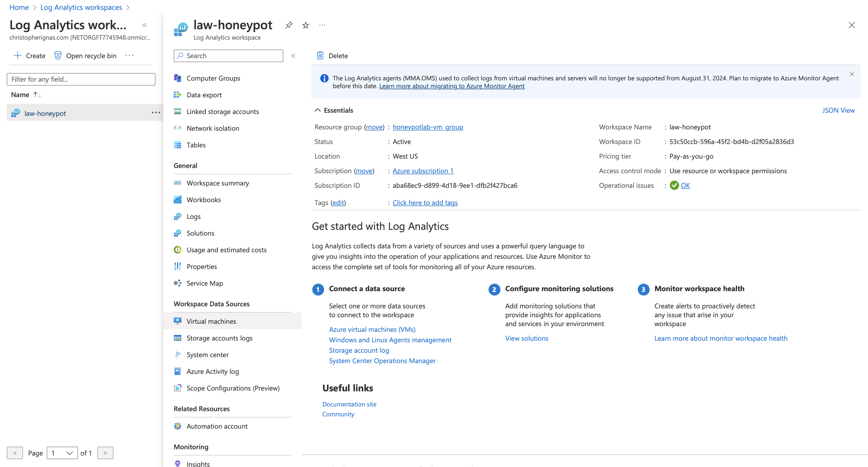
Task: Open Storage account log link
Action: pyautogui.click(x=359, y=350)
